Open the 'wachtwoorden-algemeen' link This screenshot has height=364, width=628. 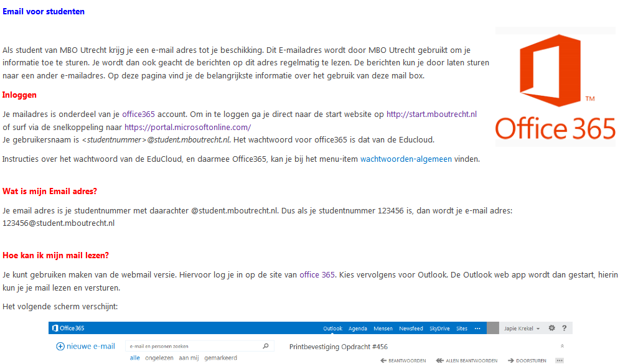(406, 159)
